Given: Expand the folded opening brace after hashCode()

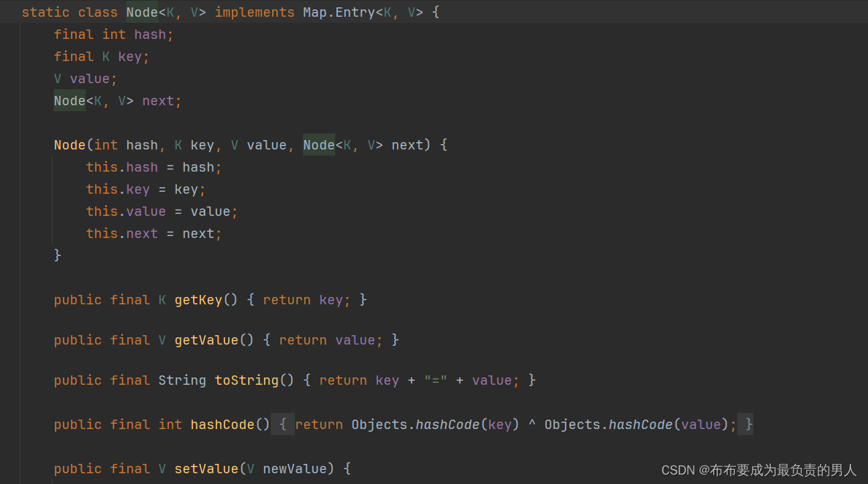Looking at the screenshot, I should (x=283, y=424).
